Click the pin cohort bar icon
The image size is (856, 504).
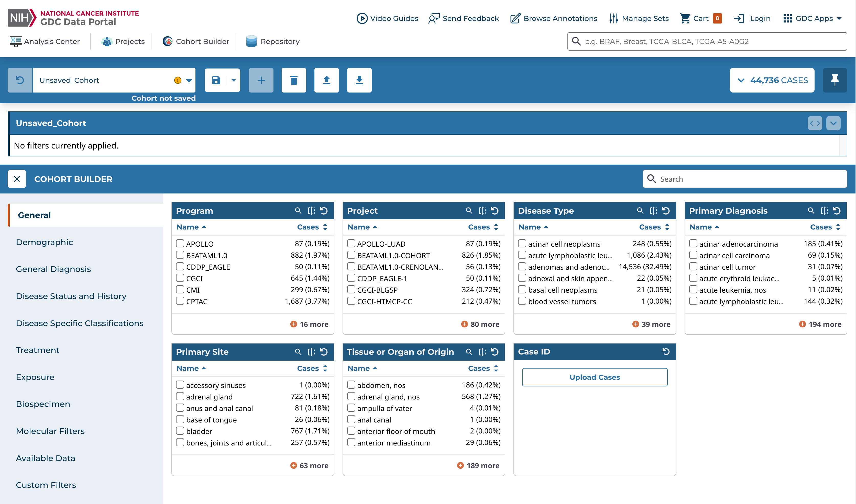click(x=835, y=80)
